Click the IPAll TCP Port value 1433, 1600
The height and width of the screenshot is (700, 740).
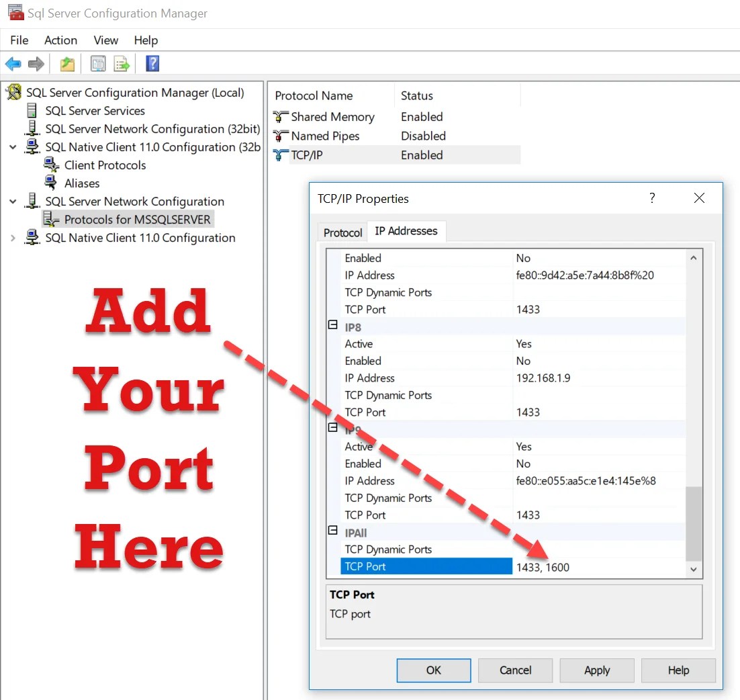point(543,567)
